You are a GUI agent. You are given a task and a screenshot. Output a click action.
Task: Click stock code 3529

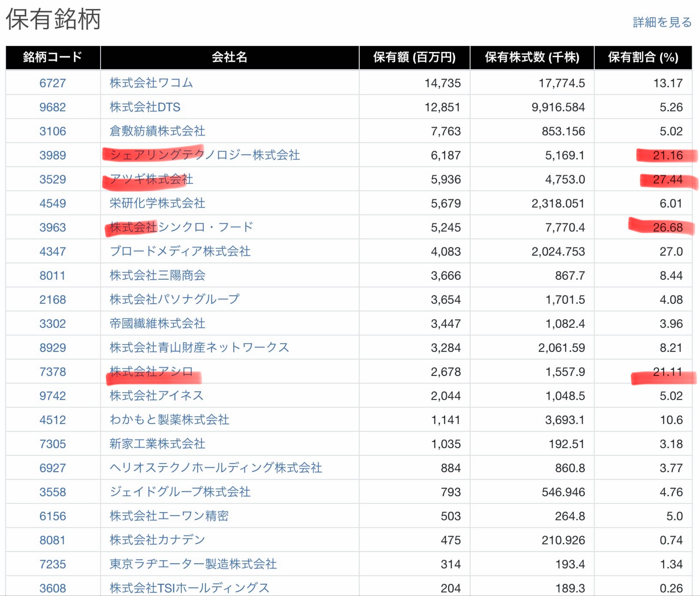click(x=52, y=179)
